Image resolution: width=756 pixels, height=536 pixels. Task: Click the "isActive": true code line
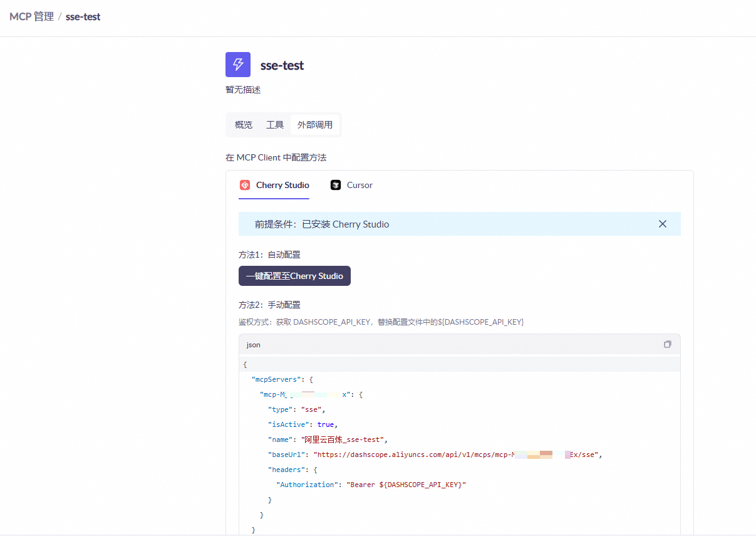click(303, 424)
